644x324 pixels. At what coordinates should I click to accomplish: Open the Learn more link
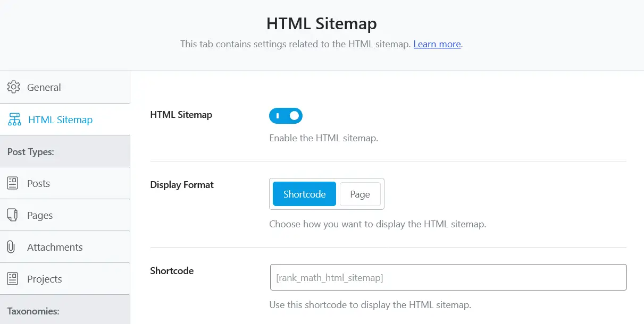pos(437,44)
